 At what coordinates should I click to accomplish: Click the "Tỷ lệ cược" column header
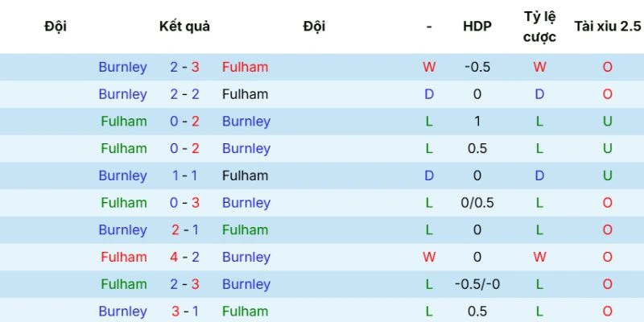(x=539, y=27)
